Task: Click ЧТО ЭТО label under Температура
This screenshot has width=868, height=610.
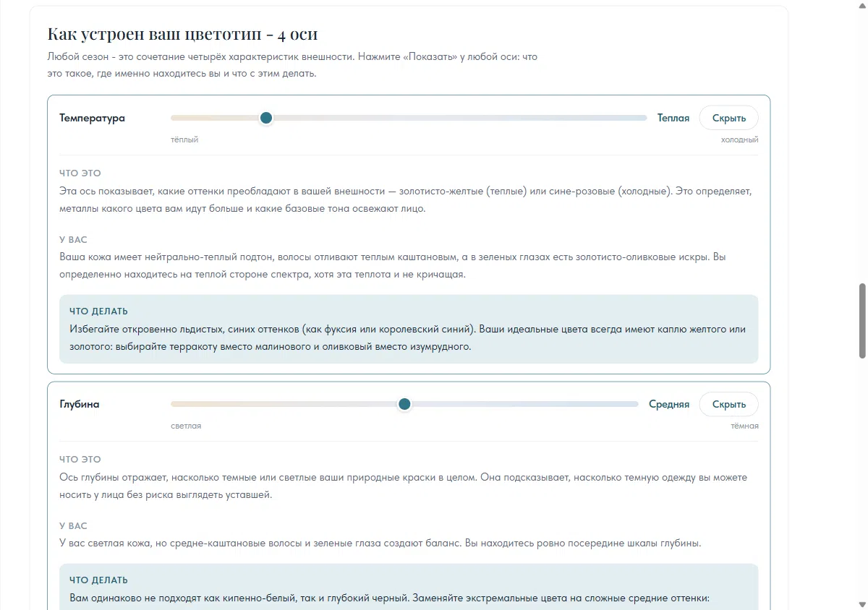Action: 80,173
